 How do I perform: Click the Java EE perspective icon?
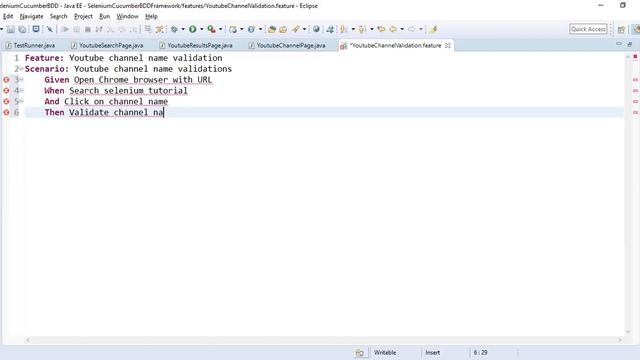click(x=636, y=29)
